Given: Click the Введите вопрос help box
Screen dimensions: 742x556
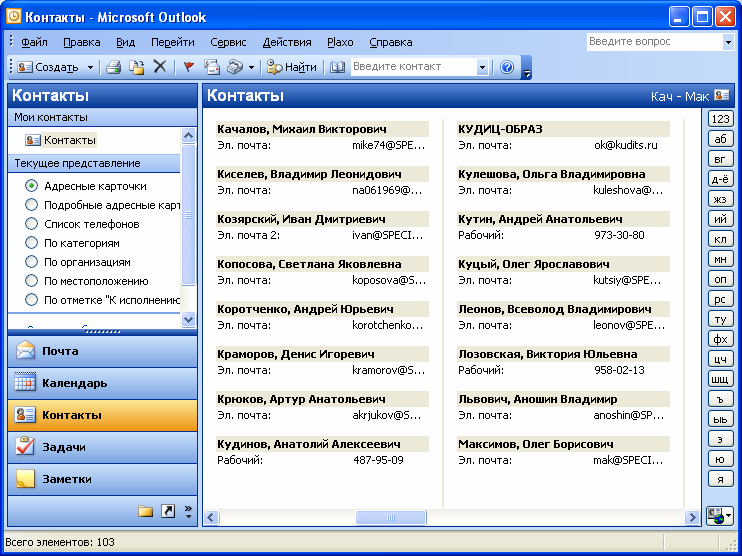Looking at the screenshot, I should click(x=654, y=42).
